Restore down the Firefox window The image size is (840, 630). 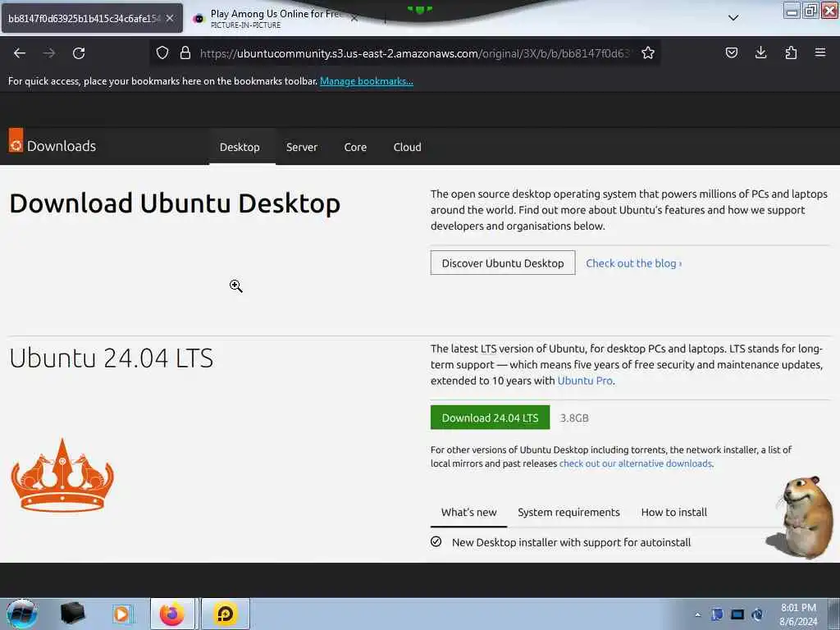[810, 11]
